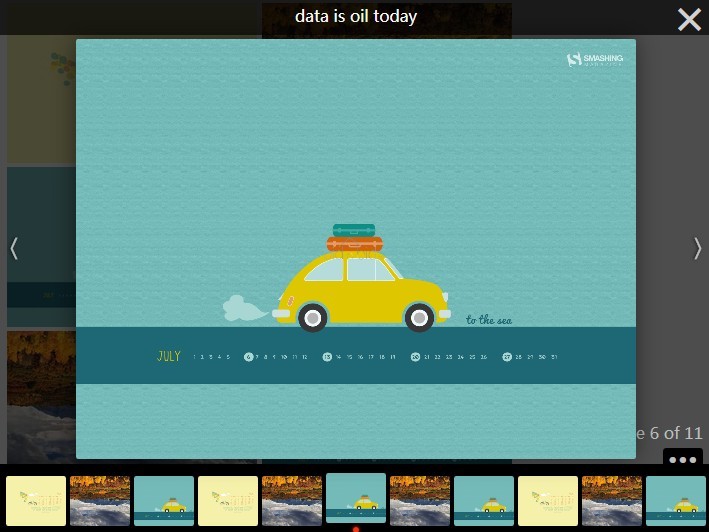The image size is (709, 532).
Task: Select the last thumbnail with teal car wallpaper
Action: click(x=676, y=501)
